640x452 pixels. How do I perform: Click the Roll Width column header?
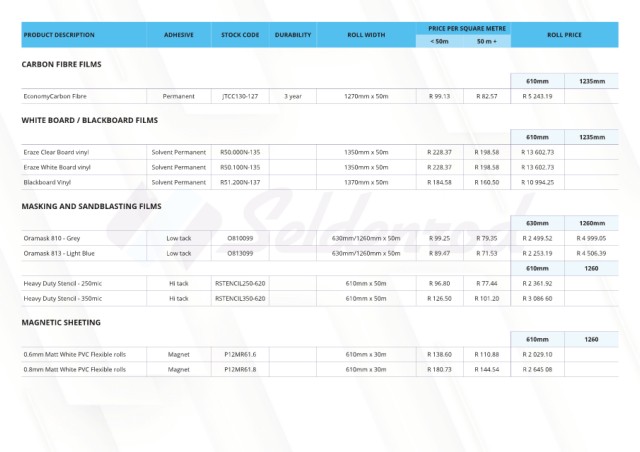pyautogui.click(x=365, y=35)
